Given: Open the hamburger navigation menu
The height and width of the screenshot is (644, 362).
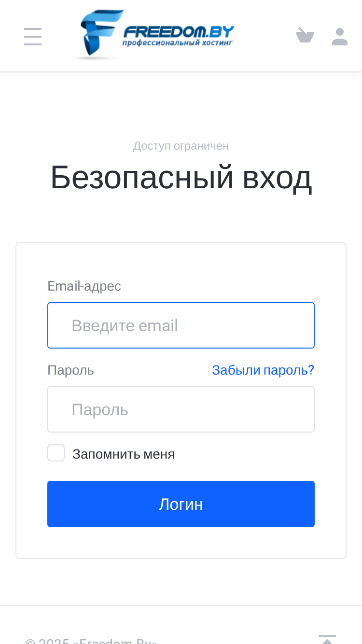Looking at the screenshot, I should (x=33, y=37).
